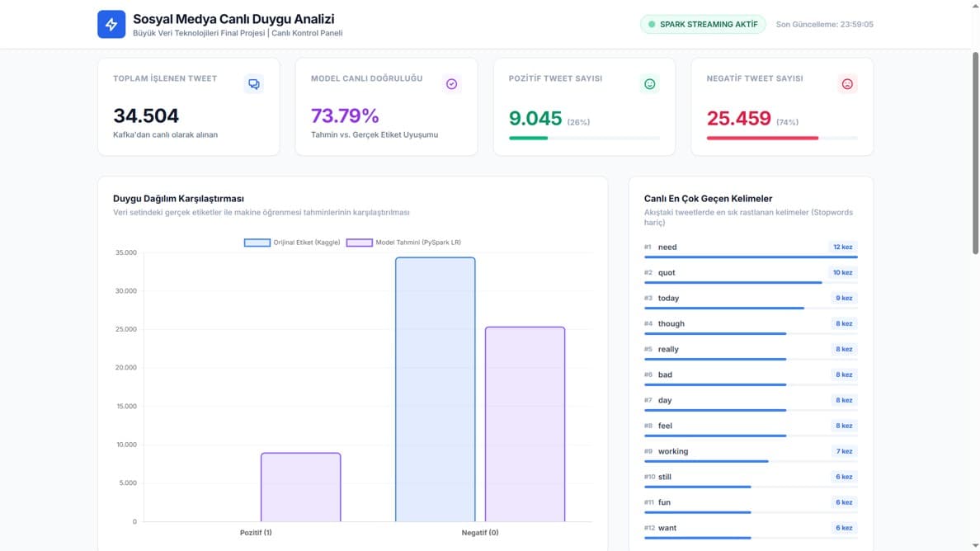Screen dimensions: 980x551
Task: Click the model accuracy value 73.79%
Action: (x=345, y=115)
